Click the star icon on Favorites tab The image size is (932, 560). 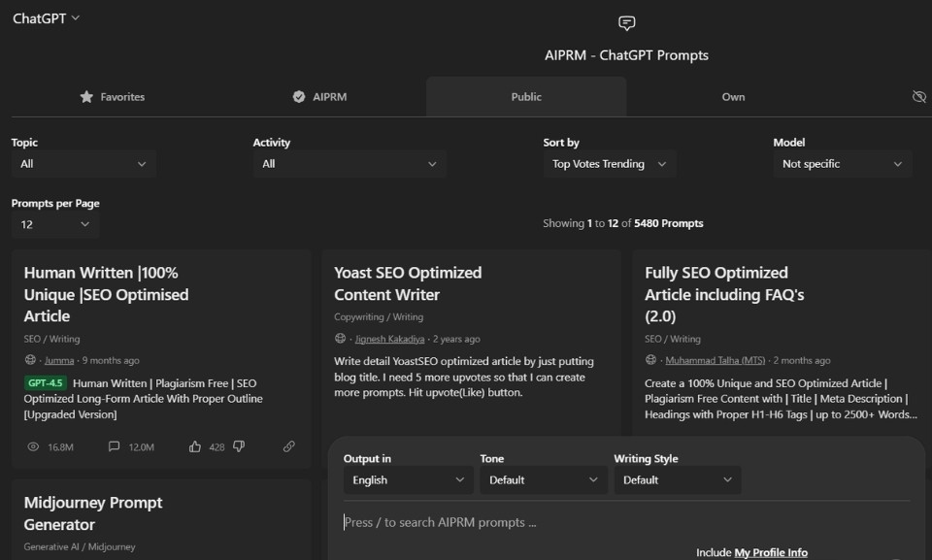[x=86, y=96]
